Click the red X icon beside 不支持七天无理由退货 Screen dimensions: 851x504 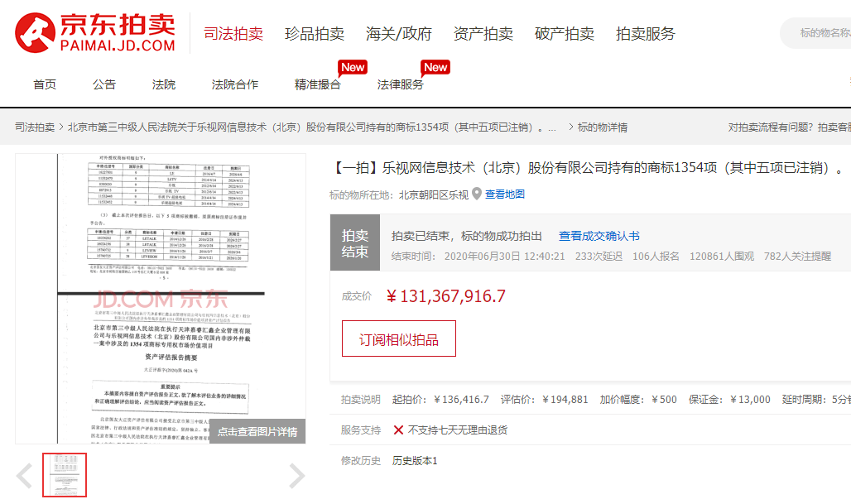398,430
